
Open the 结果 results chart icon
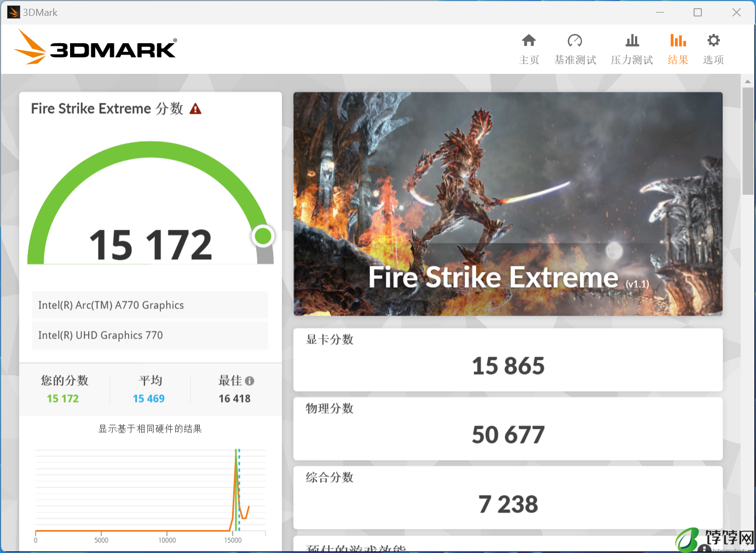pyautogui.click(x=678, y=40)
